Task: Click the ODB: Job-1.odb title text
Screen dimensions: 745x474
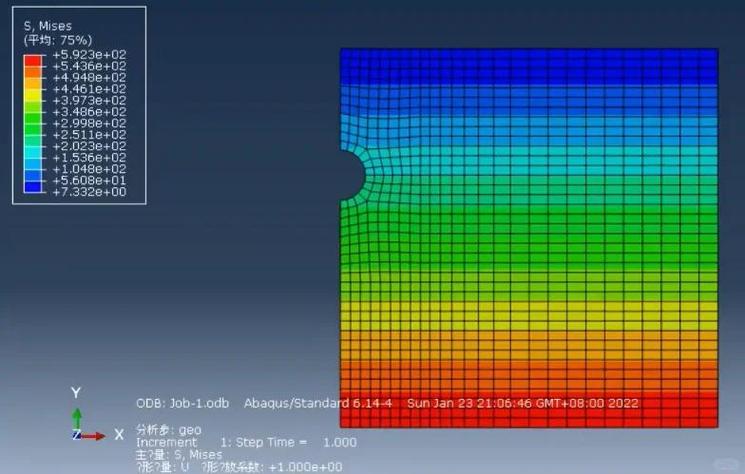Action: tap(182, 403)
